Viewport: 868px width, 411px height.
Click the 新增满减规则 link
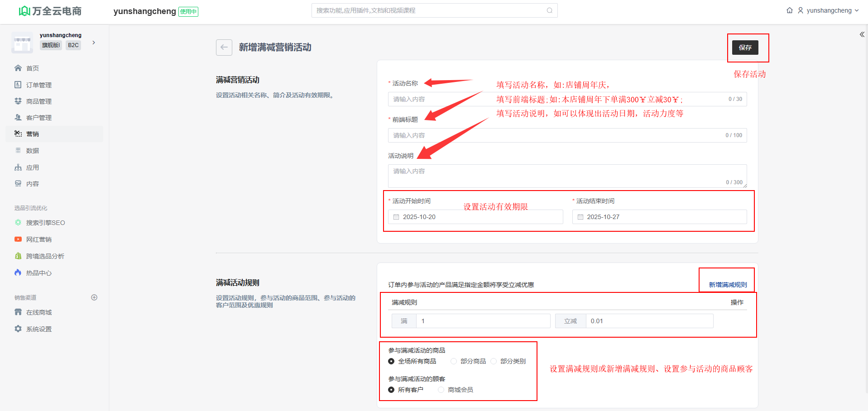click(728, 285)
